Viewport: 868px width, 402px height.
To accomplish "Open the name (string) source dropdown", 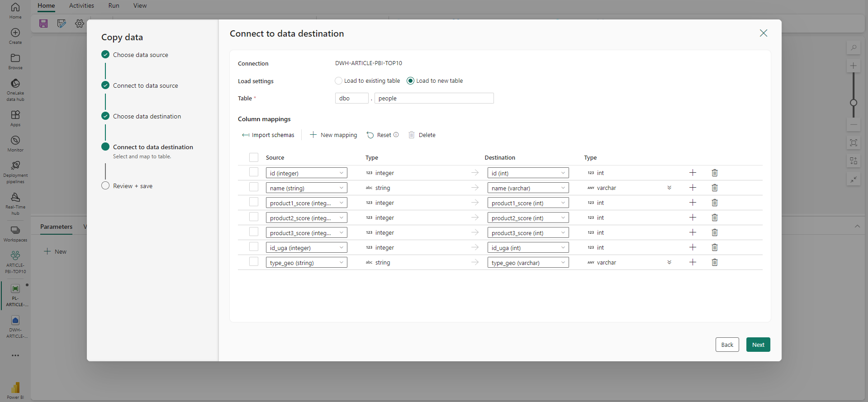I will click(x=307, y=188).
